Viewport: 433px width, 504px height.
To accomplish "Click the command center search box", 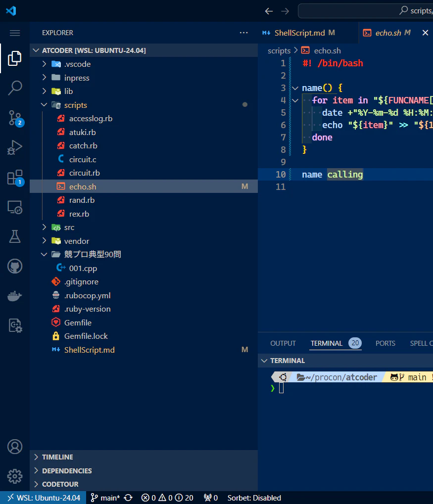I will tap(365, 11).
